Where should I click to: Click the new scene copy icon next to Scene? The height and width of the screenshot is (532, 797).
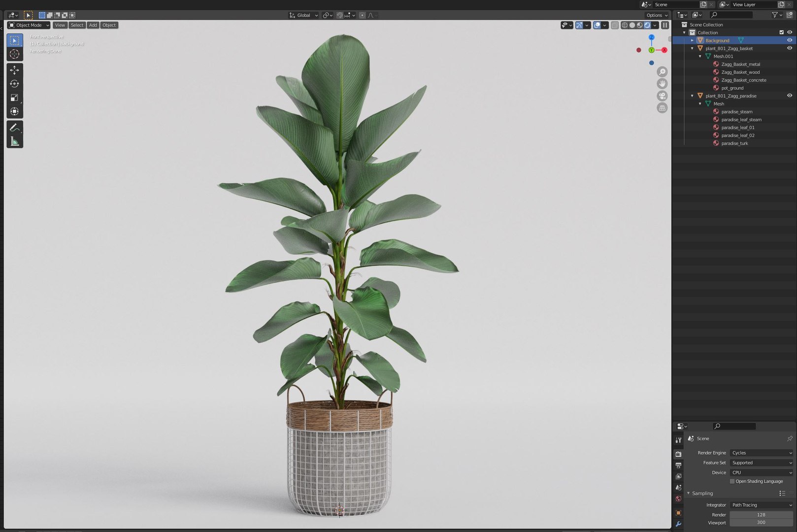(x=703, y=4)
